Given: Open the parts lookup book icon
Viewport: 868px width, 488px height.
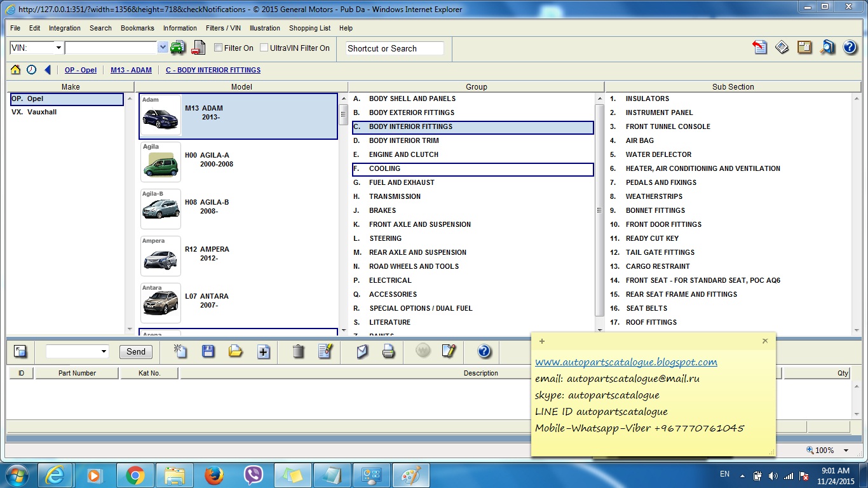Looking at the screenshot, I should coord(827,47).
